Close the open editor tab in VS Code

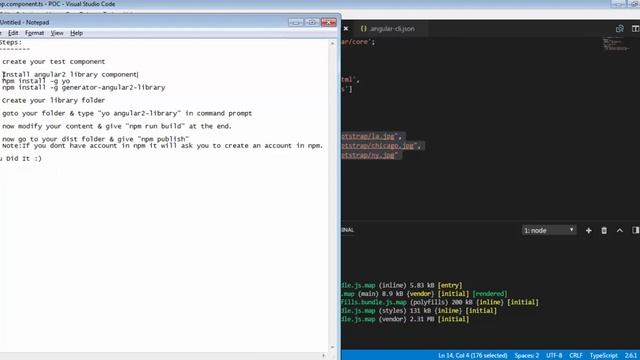click(x=346, y=29)
